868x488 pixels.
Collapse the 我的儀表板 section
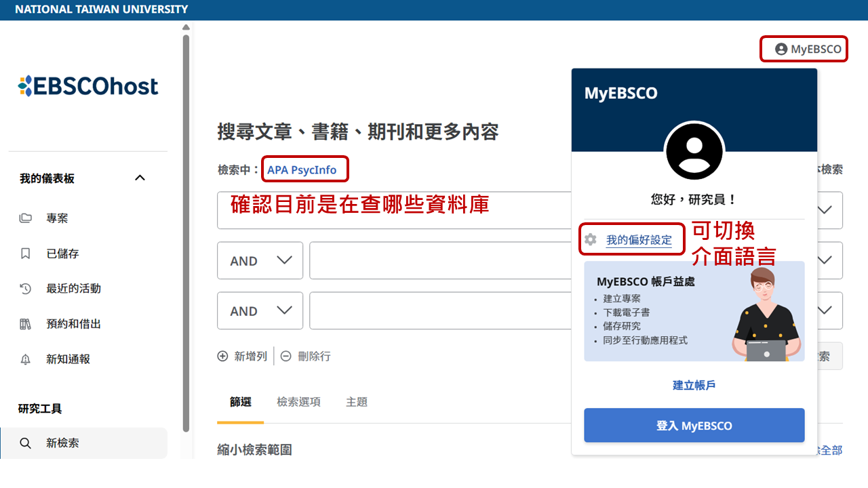pos(140,178)
